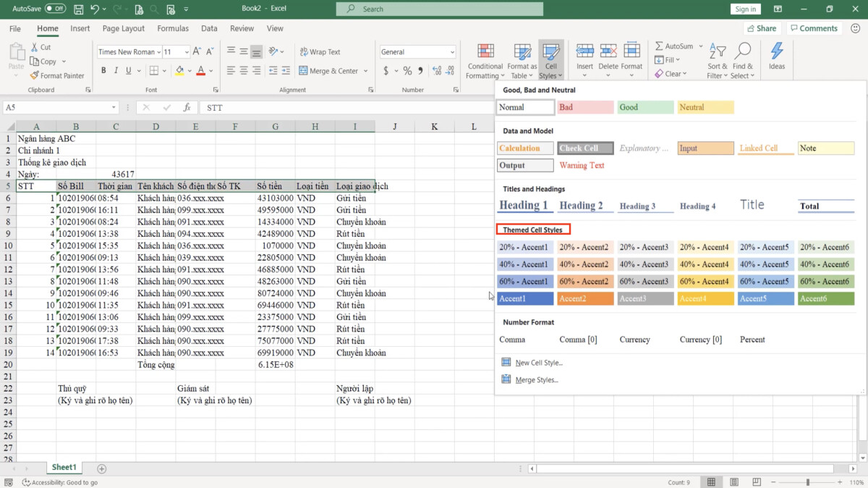
Task: Click Merge & Center
Action: 328,71
